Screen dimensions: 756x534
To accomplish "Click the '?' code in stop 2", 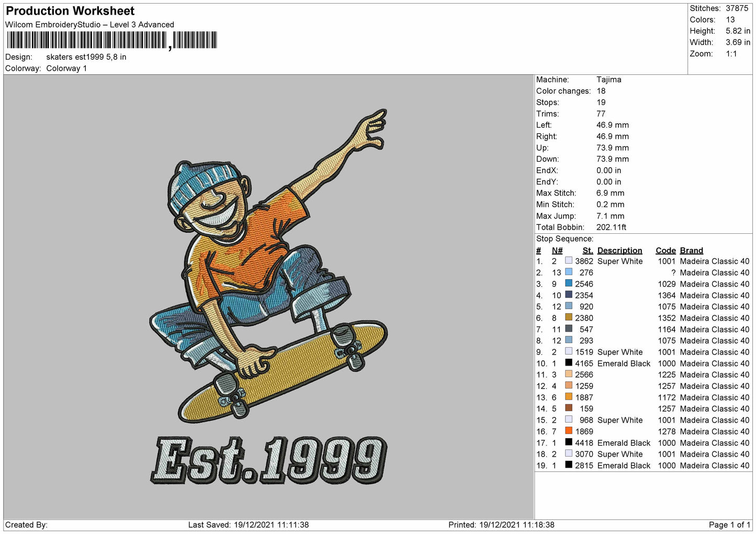I will point(673,272).
